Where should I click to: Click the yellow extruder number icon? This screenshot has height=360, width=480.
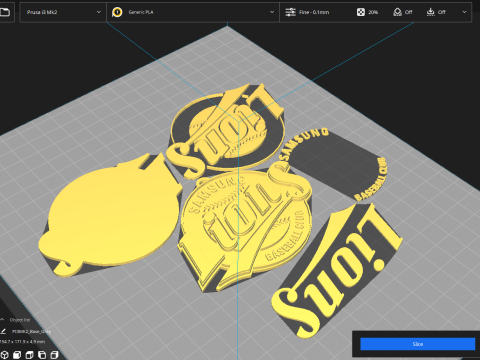(x=117, y=12)
